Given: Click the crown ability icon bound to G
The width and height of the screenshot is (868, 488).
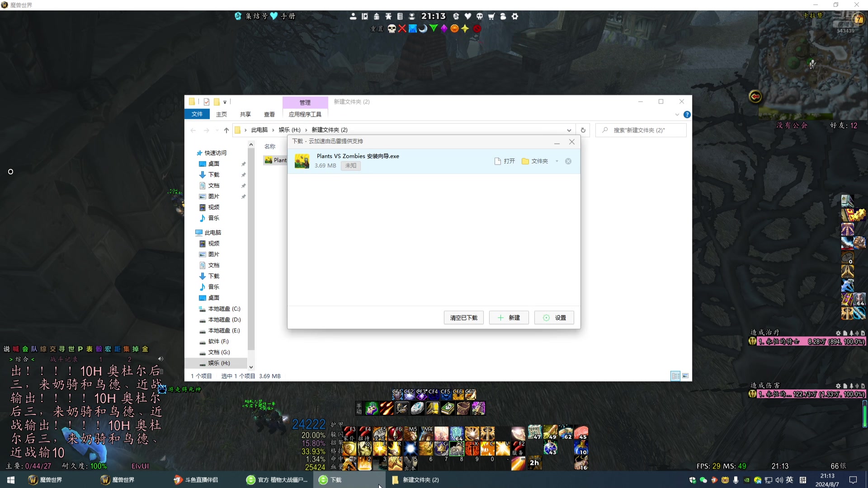Looking at the screenshot, I should [x=441, y=448].
